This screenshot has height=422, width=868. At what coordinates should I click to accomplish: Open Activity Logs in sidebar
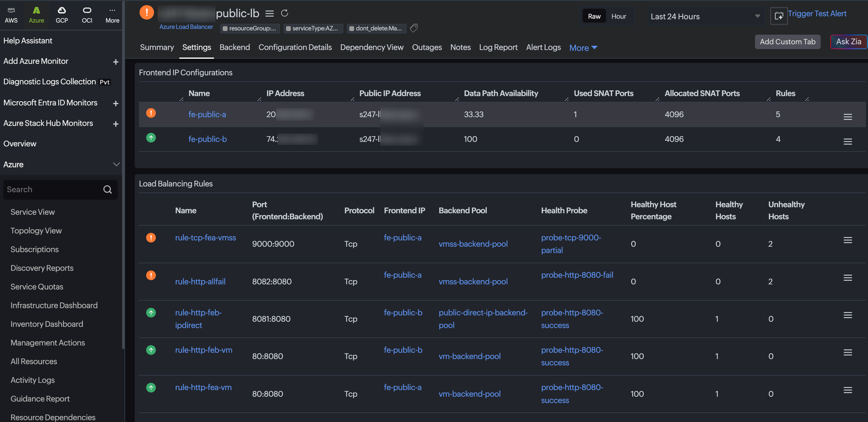click(32, 380)
